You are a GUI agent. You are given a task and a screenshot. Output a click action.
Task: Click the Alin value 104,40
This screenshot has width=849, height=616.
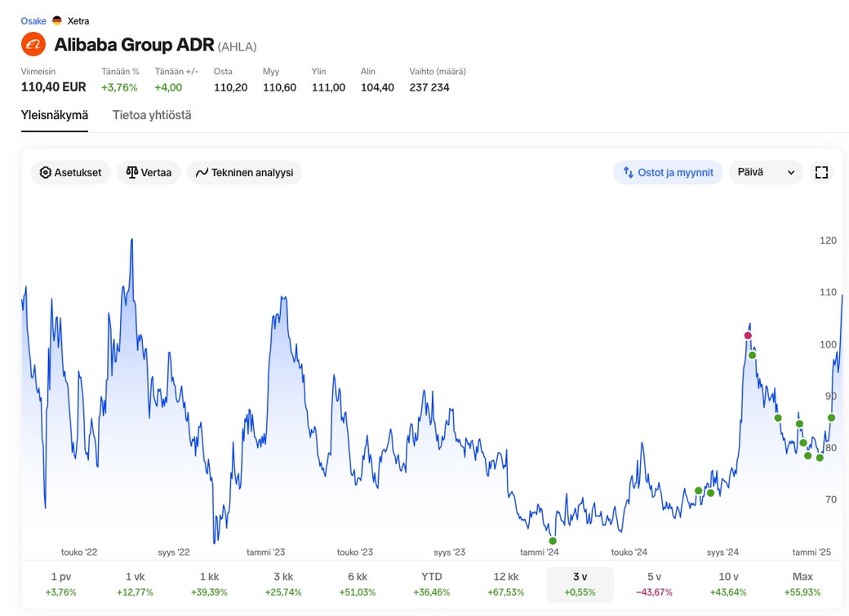pyautogui.click(x=377, y=87)
